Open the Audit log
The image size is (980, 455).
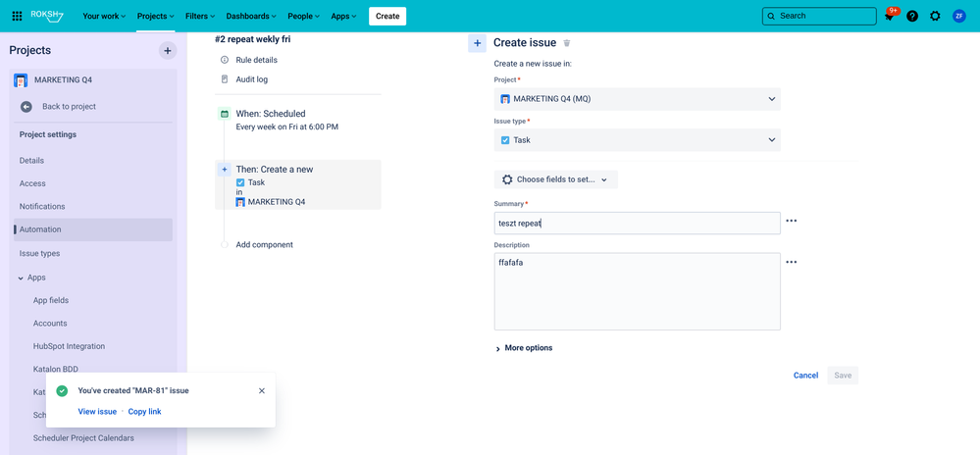[x=252, y=79]
